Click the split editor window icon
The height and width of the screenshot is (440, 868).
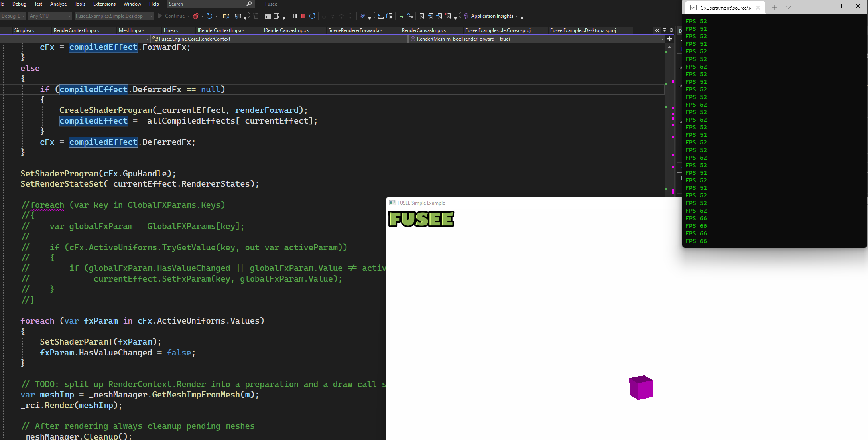tap(670, 39)
